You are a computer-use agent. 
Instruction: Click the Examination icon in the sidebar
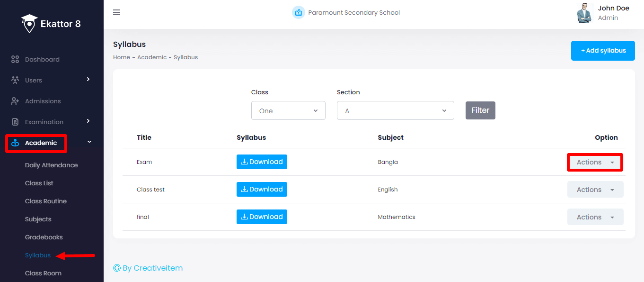14,122
